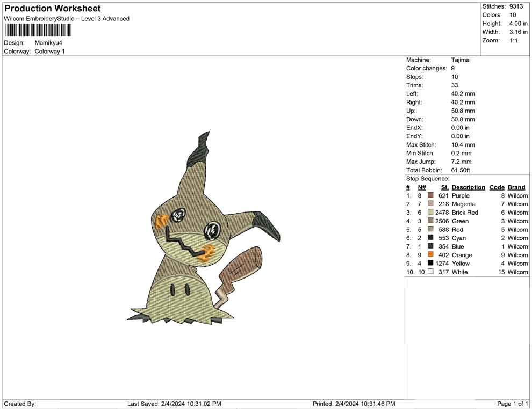The width and height of the screenshot is (532, 409).
Task: Click the Total Bobbin value '61.50ft'
Action: 461,170
